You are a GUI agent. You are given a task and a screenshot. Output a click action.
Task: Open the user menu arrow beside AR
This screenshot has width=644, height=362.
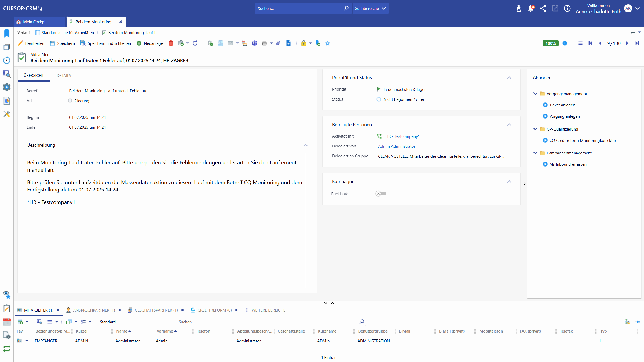click(x=638, y=8)
